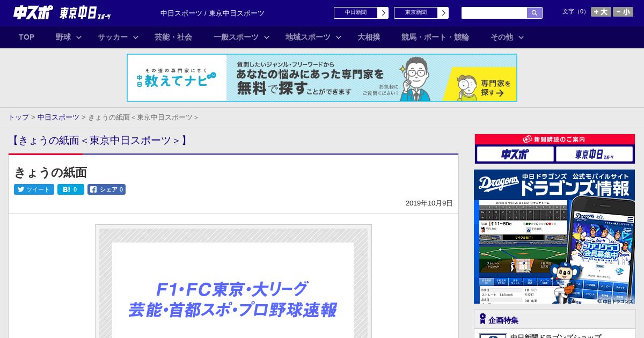Expand the 野球 dropdown chevron
This screenshot has height=338, width=644.
79,37
